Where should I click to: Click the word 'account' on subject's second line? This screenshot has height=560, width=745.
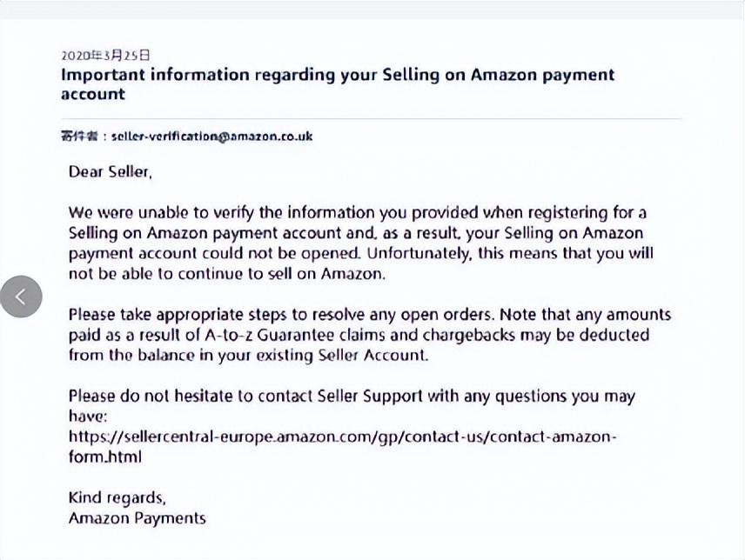tap(93, 94)
